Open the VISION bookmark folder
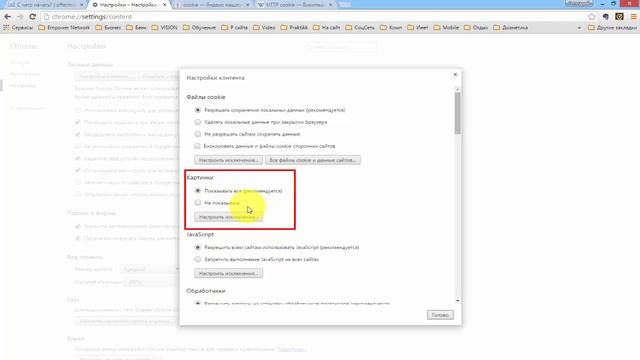Screen dimensions: 640x360 tap(164, 28)
